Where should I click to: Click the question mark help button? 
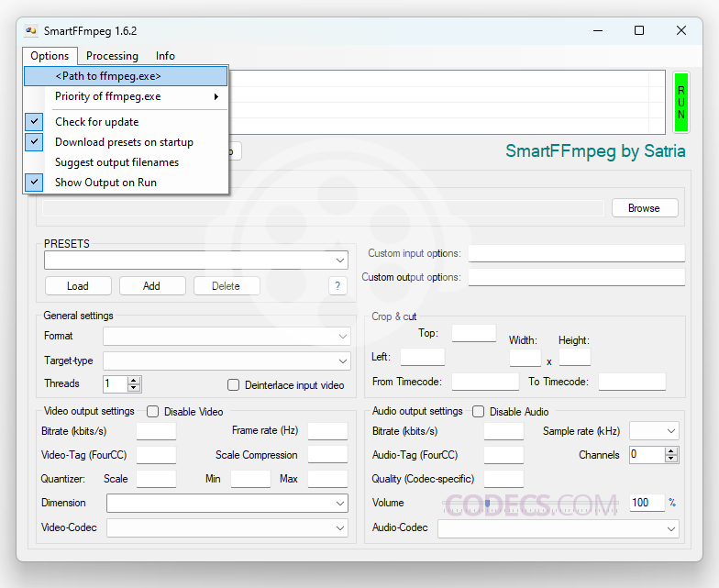pyautogui.click(x=337, y=286)
